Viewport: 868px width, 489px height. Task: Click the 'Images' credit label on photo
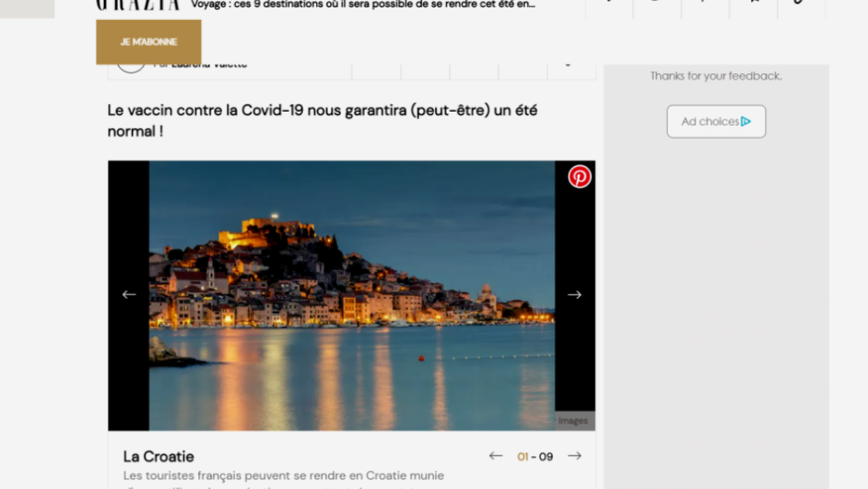coord(573,421)
